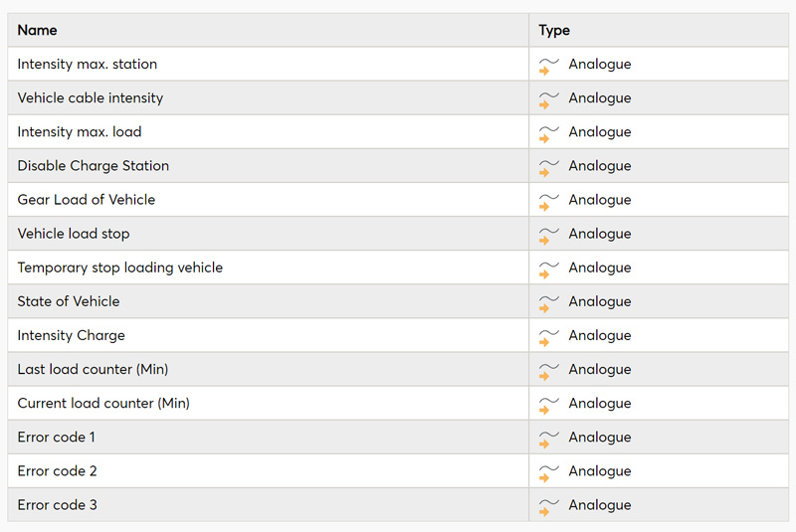Screen dimensions: 796x532
Task: Click the analogue icon beside Vehicle cable intensity
Action: click(x=549, y=99)
